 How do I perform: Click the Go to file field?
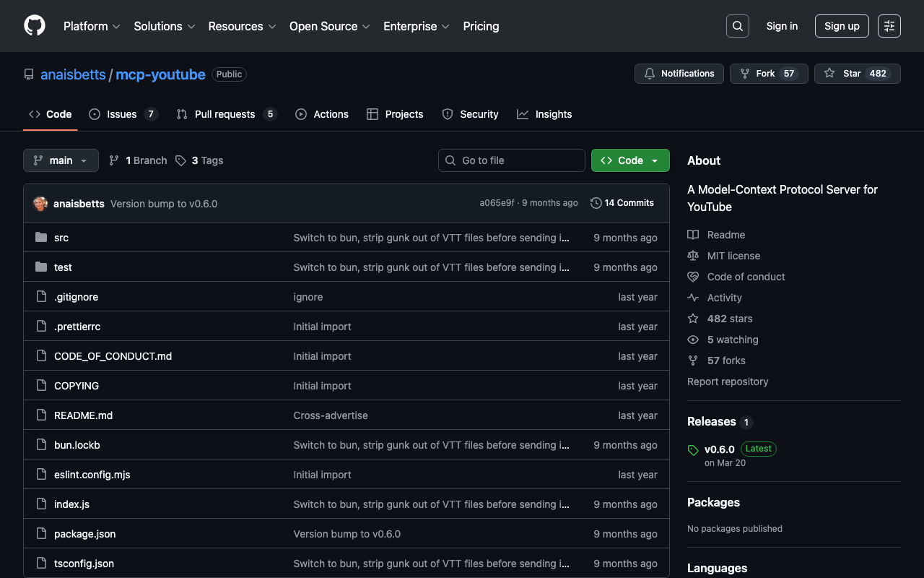(512, 160)
